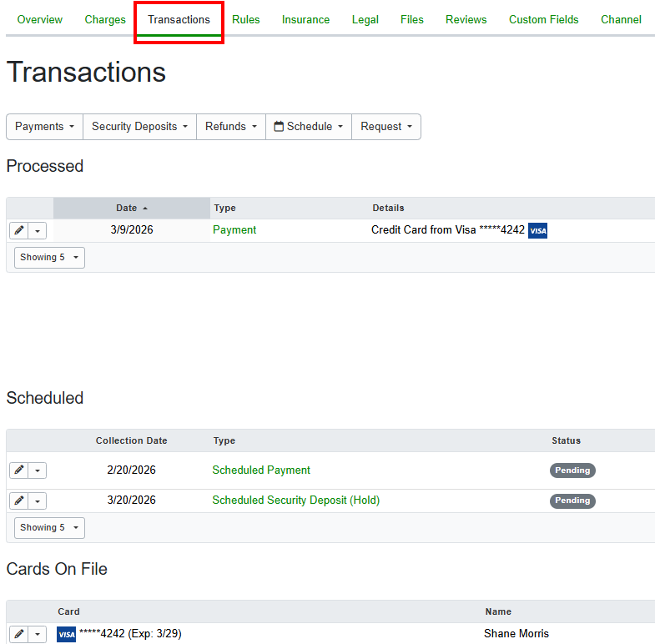655x644 pixels.
Task: Click the Collection Date column header
Action: pos(132,440)
